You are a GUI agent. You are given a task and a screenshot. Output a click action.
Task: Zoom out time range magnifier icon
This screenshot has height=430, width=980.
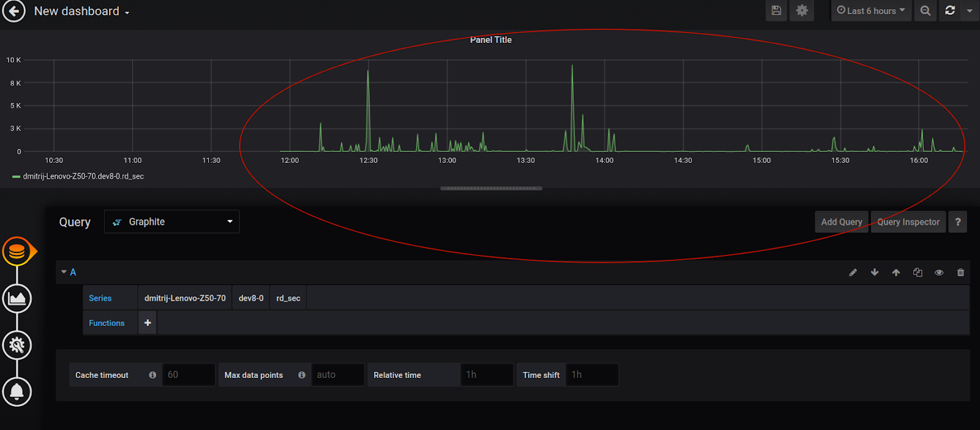tap(925, 10)
